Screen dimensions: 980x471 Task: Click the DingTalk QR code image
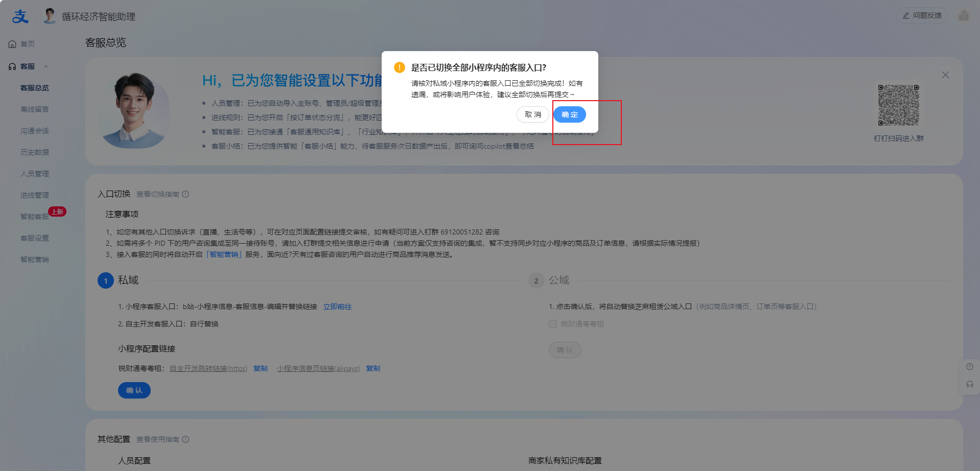coord(898,105)
